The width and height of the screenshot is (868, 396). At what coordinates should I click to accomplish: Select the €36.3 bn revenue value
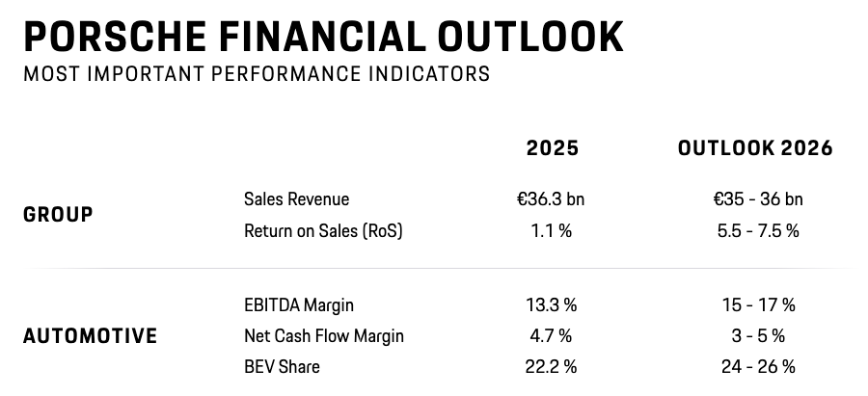tap(551, 199)
